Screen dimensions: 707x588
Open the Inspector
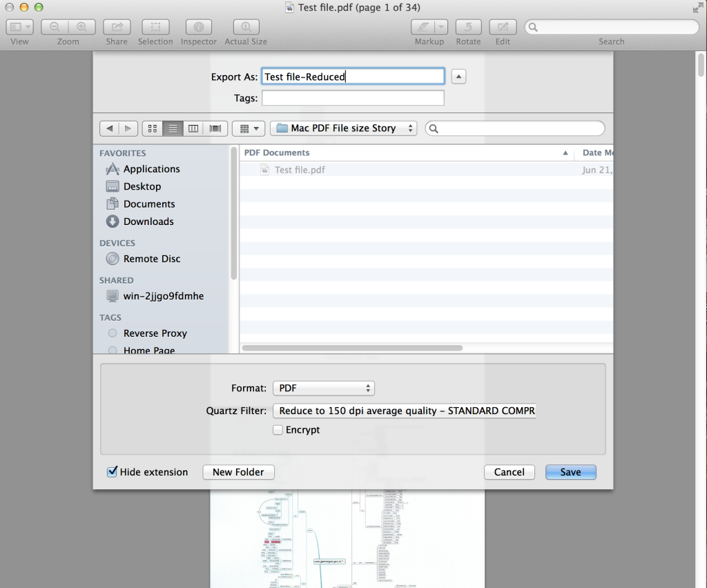(198, 28)
